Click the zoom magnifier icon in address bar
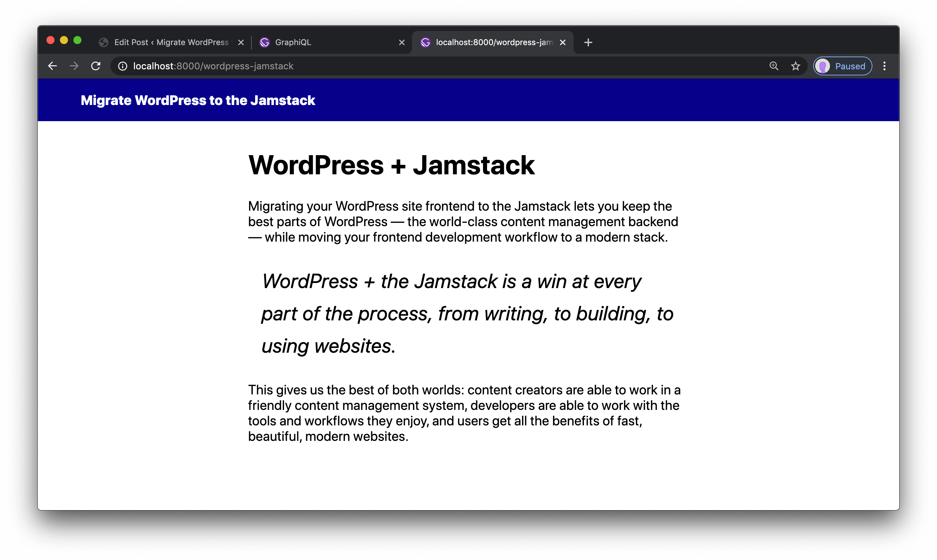The width and height of the screenshot is (937, 560). 774,66
